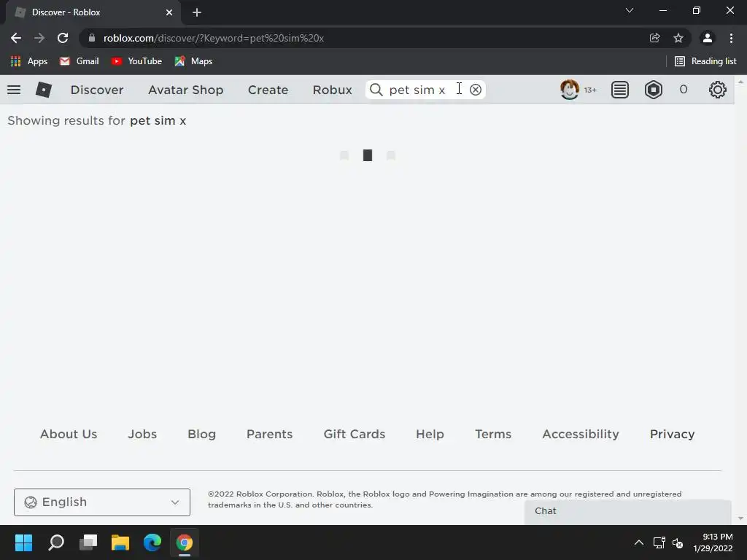Click the Roblox logo home icon
This screenshot has width=747, height=560.
coord(43,90)
